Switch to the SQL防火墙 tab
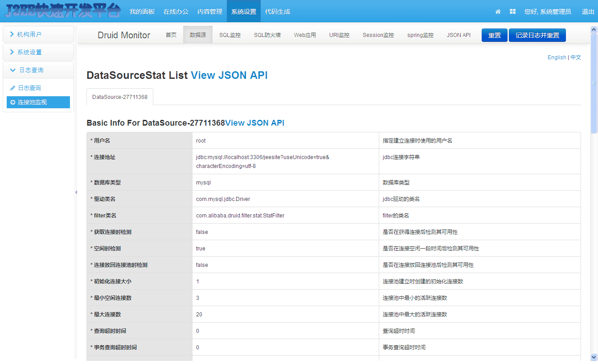598x364 pixels. [x=267, y=35]
